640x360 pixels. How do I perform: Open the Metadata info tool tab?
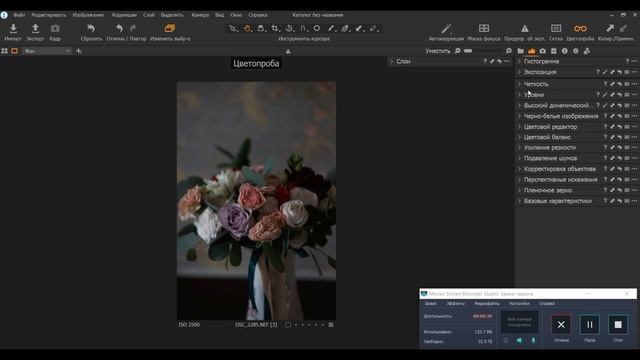pos(564,51)
